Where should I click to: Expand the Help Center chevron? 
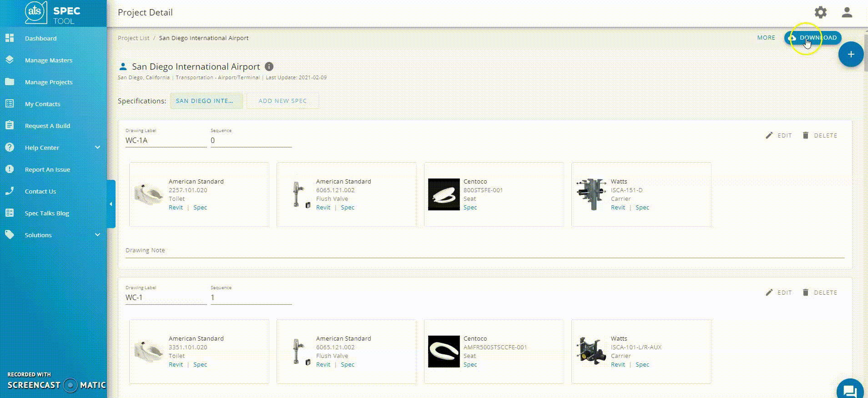pos(97,147)
